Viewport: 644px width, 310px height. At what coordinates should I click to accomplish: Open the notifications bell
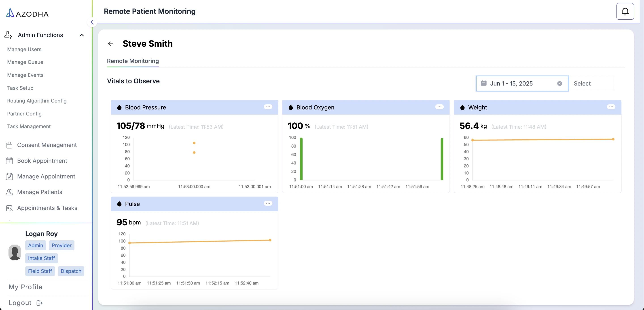pyautogui.click(x=625, y=11)
